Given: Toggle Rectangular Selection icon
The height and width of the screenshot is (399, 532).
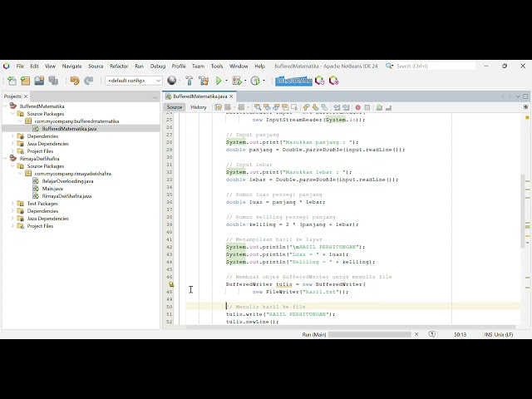Looking at the screenshot, I should coord(293,107).
